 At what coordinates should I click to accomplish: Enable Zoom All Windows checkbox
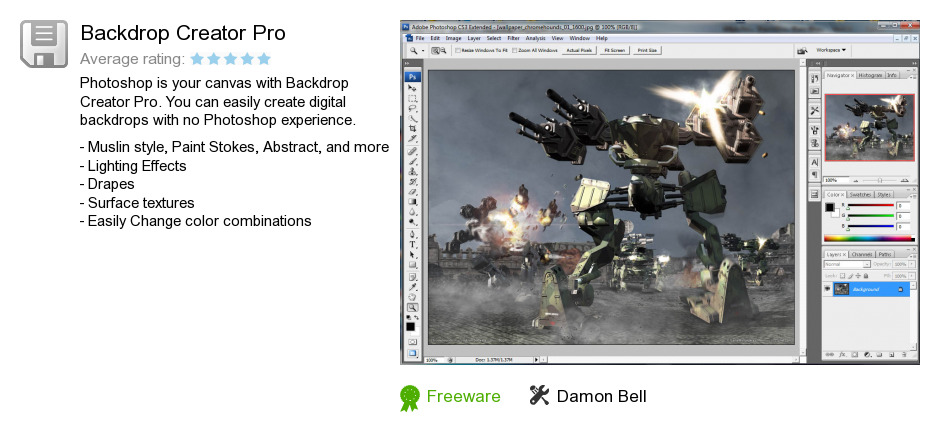tap(515, 50)
